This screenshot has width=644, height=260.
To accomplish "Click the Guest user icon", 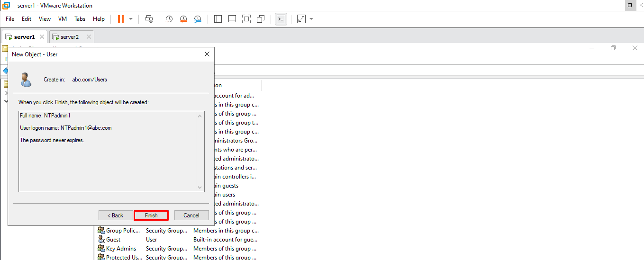I will 101,240.
